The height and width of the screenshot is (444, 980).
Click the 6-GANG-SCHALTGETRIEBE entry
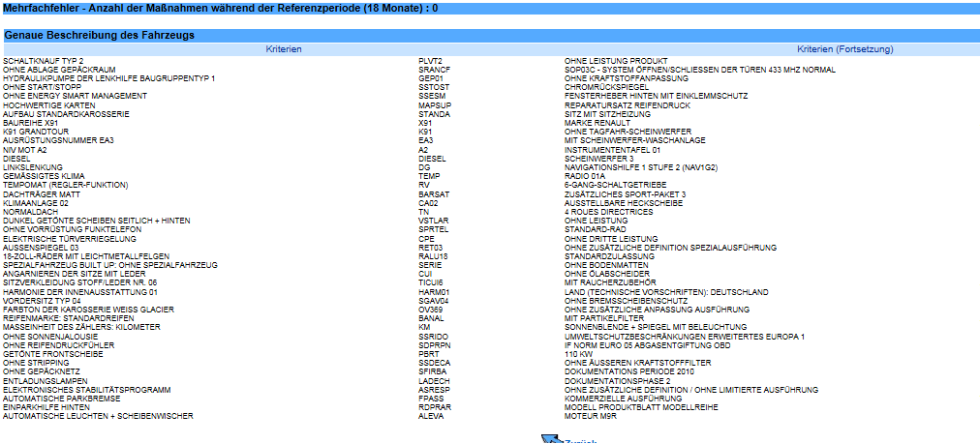[615, 185]
